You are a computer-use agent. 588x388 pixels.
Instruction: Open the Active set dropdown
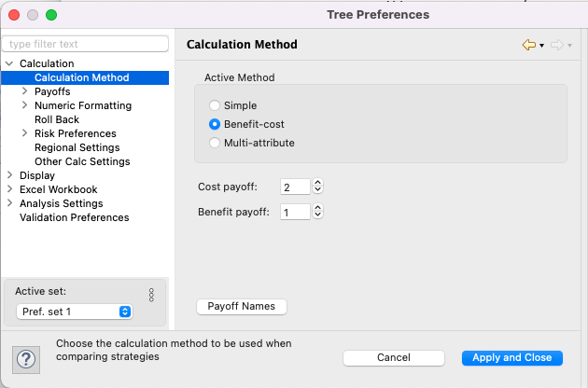click(x=75, y=312)
